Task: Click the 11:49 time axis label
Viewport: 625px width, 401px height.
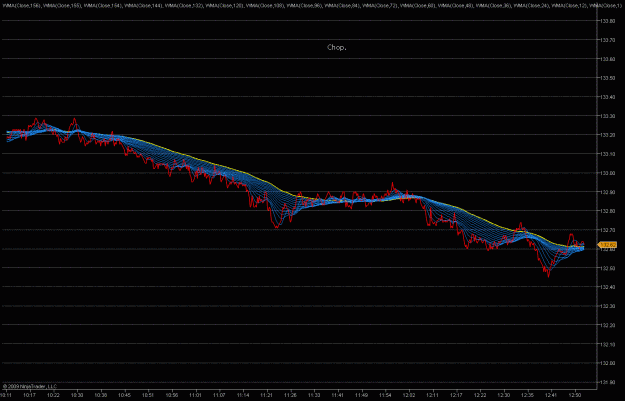Action: [x=362, y=395]
